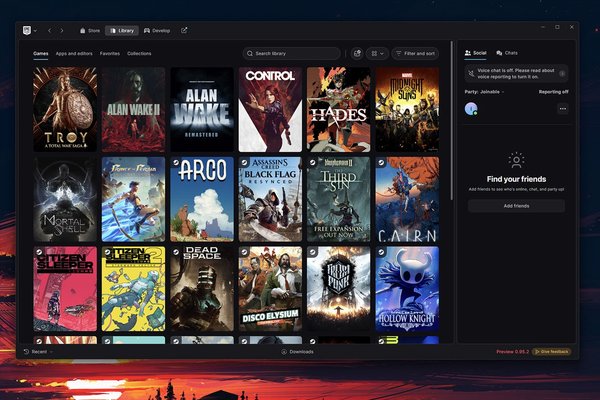
Task: Select Alan Wake Remastered cover
Action: [x=202, y=109]
